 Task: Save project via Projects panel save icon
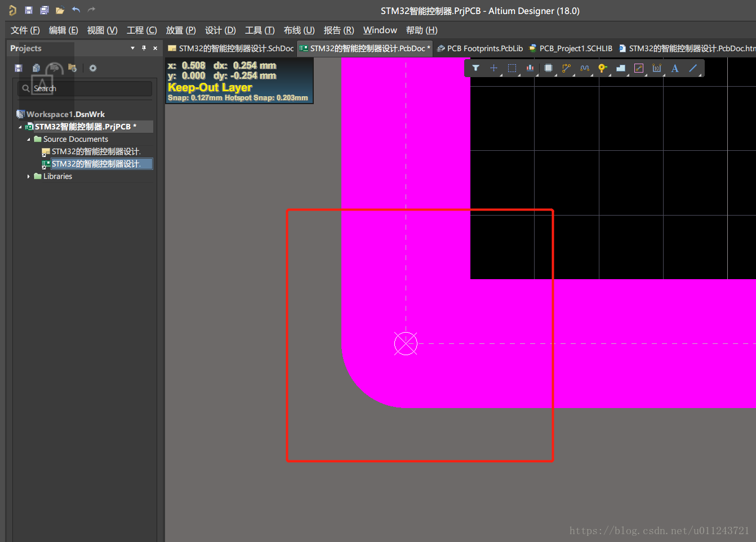(19, 68)
